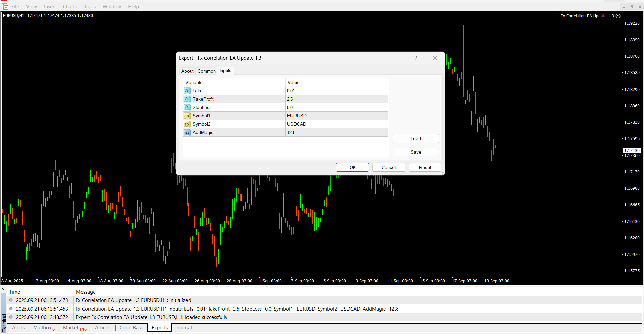The height and width of the screenshot is (334, 644).
Task: Click the Load button
Action: point(416,138)
